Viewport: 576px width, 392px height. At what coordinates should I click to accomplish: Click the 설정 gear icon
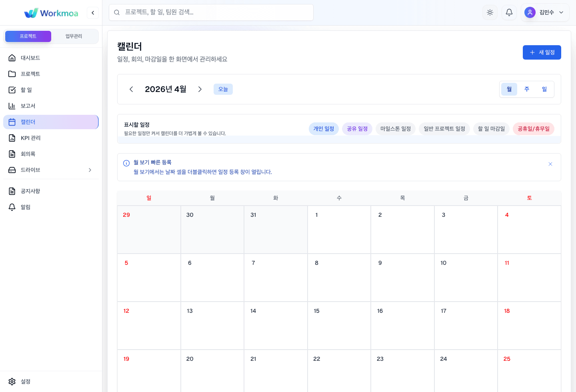click(12, 382)
